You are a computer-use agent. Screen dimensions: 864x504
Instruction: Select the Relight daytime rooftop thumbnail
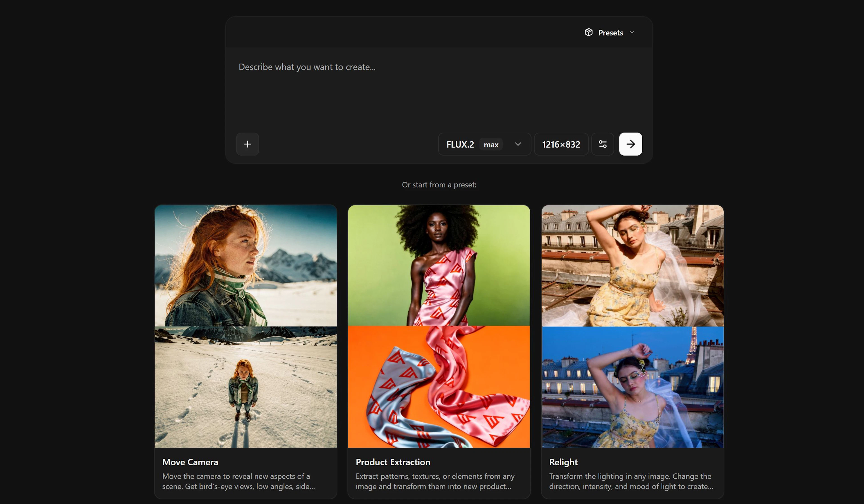pyautogui.click(x=632, y=265)
